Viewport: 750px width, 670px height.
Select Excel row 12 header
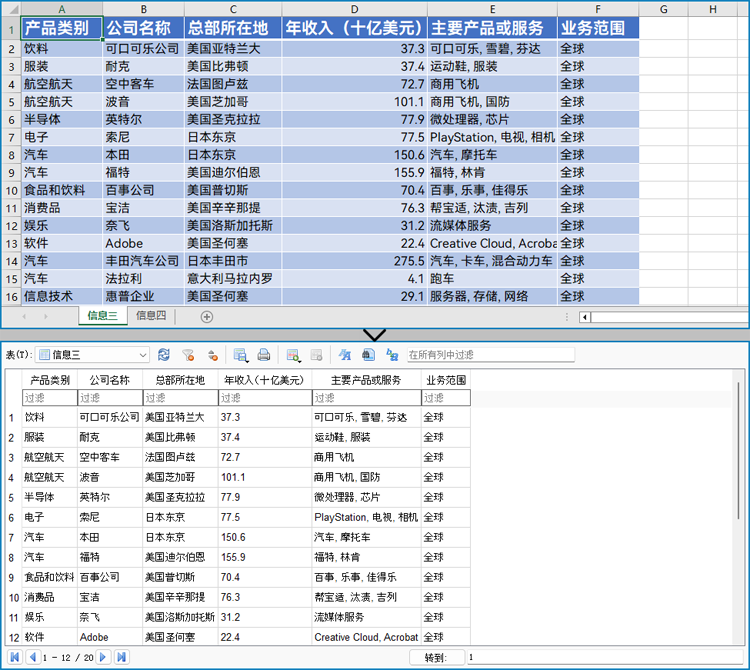coord(11,226)
